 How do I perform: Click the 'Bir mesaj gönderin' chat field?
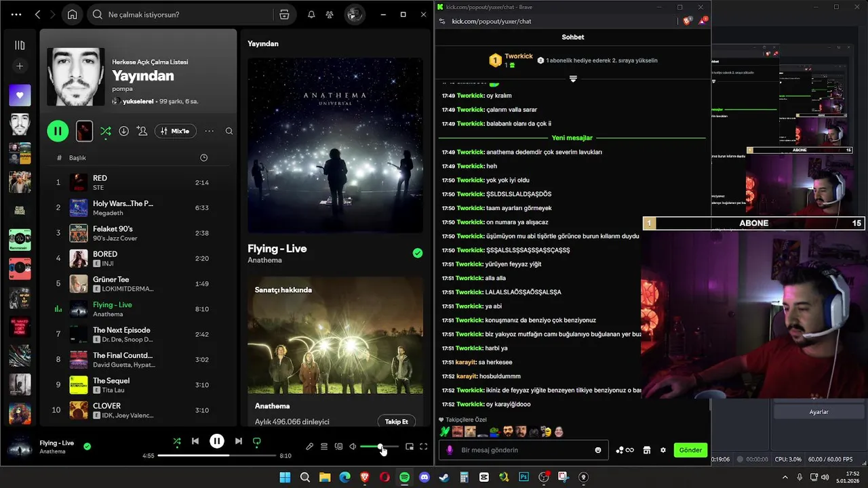tap(523, 450)
